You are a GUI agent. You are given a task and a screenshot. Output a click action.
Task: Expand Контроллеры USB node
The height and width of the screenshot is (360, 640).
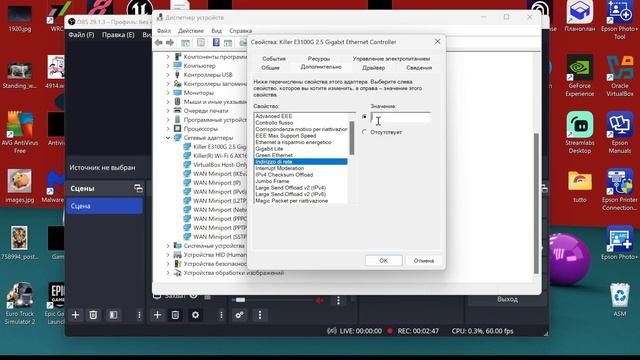(168, 75)
